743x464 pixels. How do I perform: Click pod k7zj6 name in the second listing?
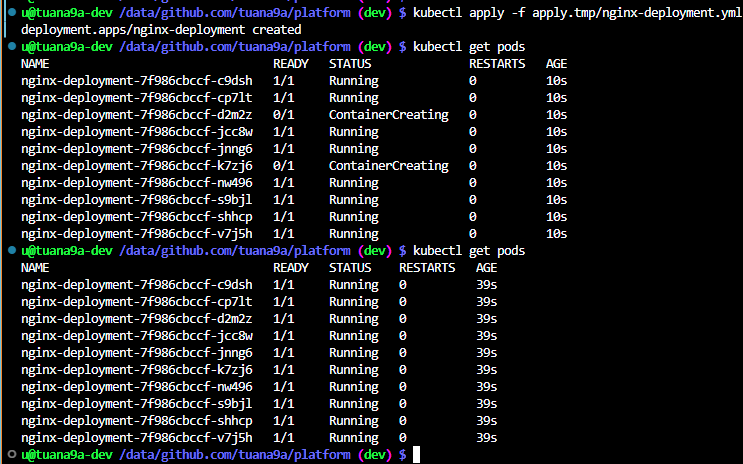(137, 370)
